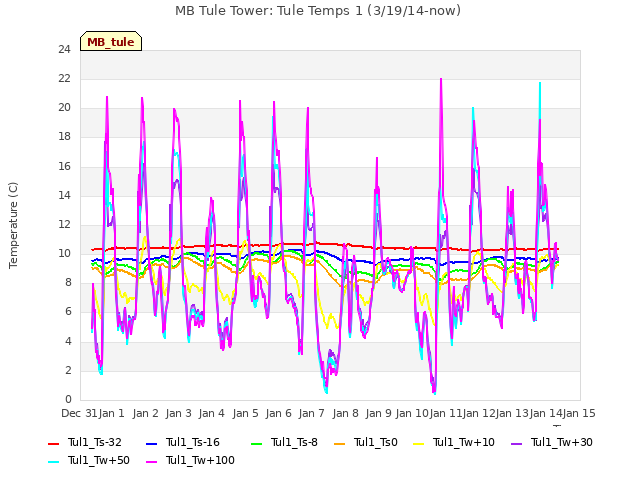Screen dimensions: 640x480
Task: Click the Jan 1 x-axis tick label
Action: (111, 413)
